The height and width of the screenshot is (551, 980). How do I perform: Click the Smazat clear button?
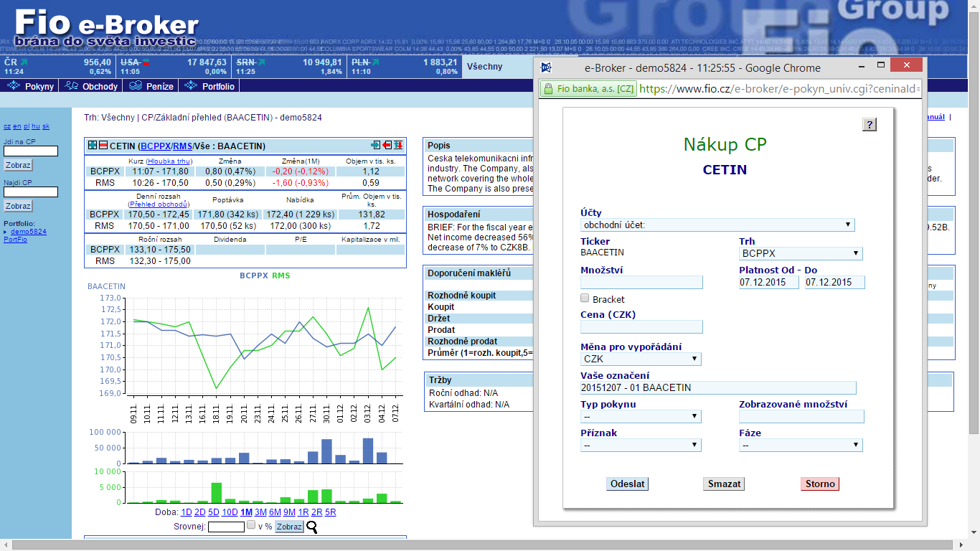[724, 484]
